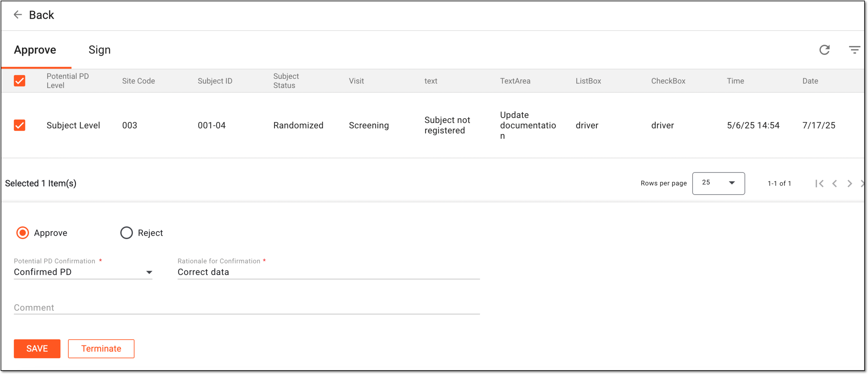Click the 'Subject not registered' cell
This screenshot has height=374, width=868.
[447, 125]
